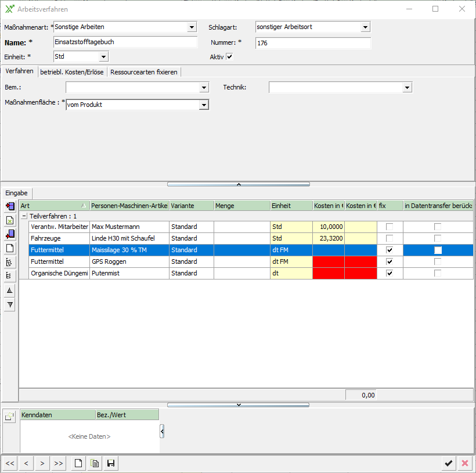Click the copy record icon in bottom toolbar
Screen dimensions: 476x473
pos(95,463)
